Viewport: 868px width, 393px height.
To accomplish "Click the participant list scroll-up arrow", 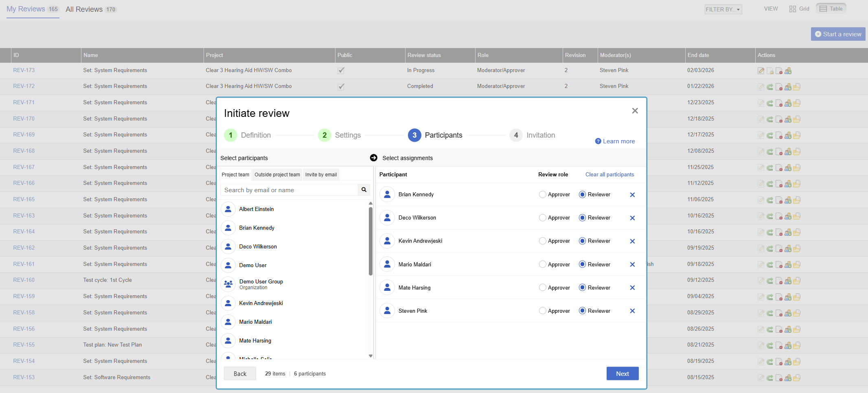I will (370, 203).
